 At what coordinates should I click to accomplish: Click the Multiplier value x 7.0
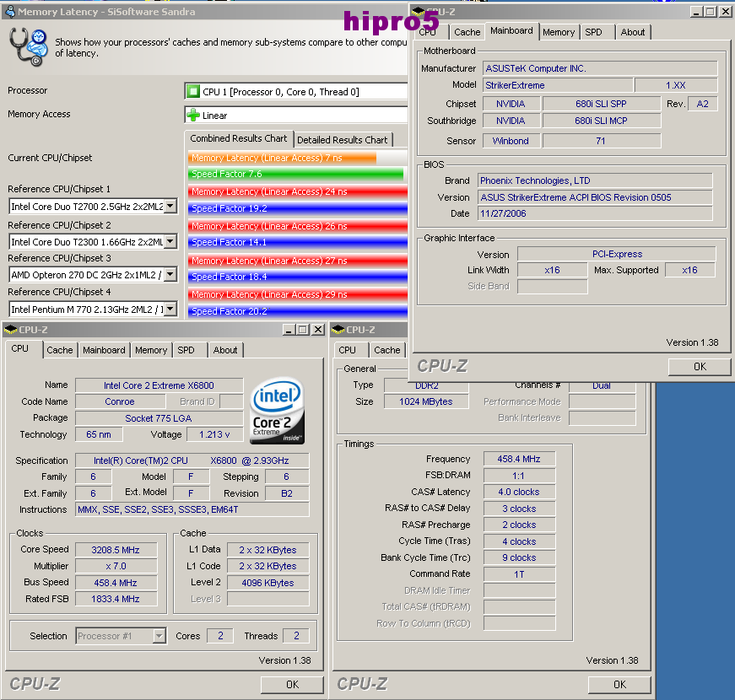(x=116, y=566)
